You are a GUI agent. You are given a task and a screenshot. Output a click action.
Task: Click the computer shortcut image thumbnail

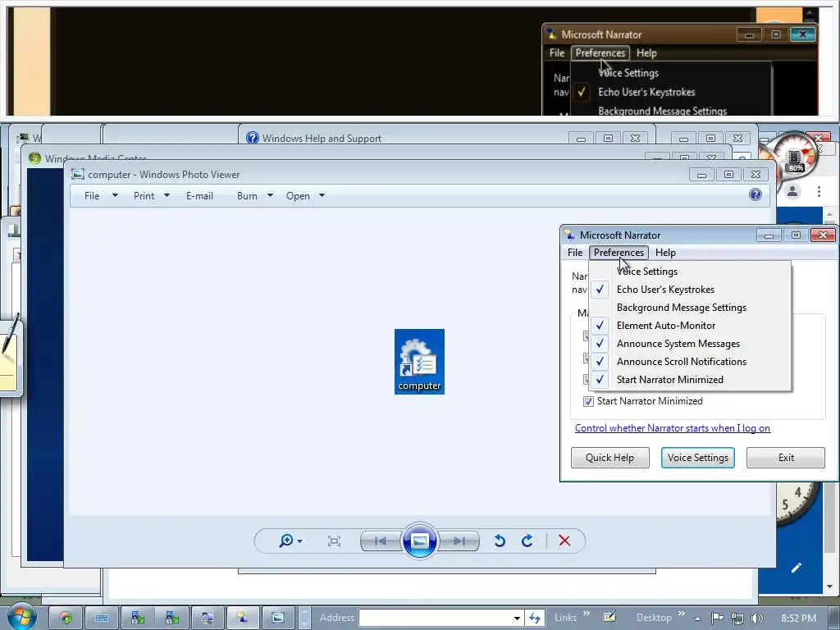point(419,362)
